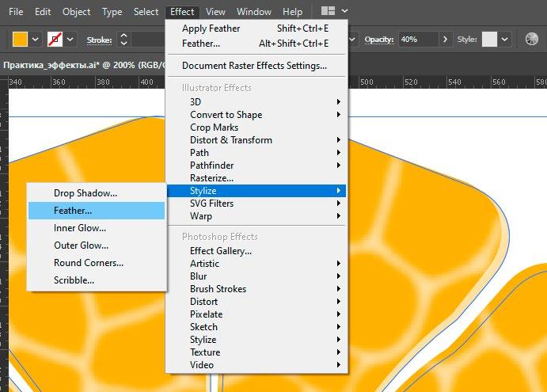Expand the Distort & Transform submenu
Viewport: 547px width, 392px height.
tap(256, 140)
